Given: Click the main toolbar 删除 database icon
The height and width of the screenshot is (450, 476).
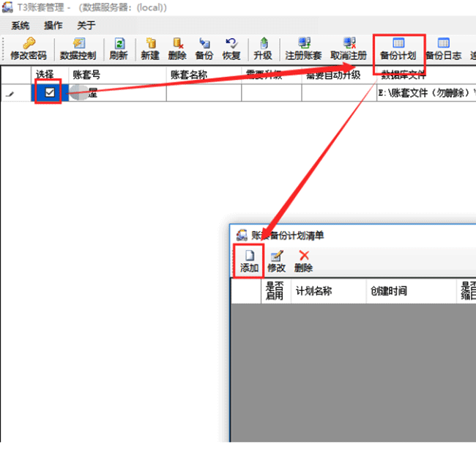Looking at the screenshot, I should click(178, 43).
